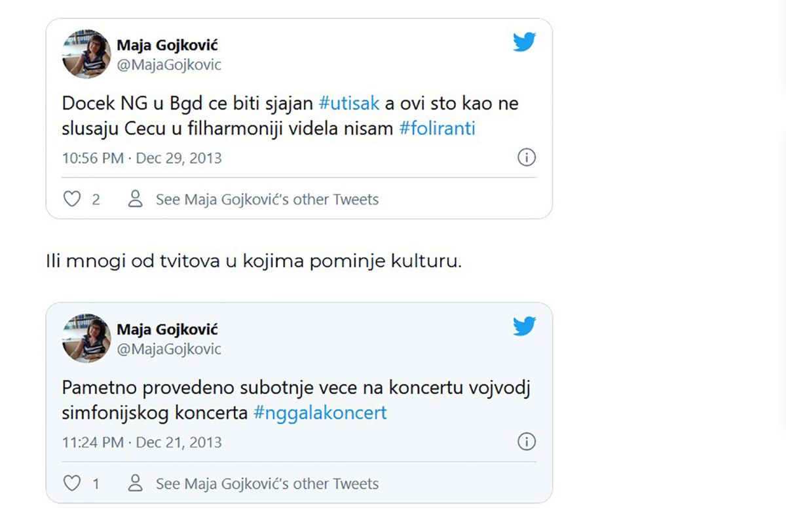Open the @MajaGojkovic handle on the first tweet
Viewport: 786px width, 532px height.
pyautogui.click(x=169, y=65)
